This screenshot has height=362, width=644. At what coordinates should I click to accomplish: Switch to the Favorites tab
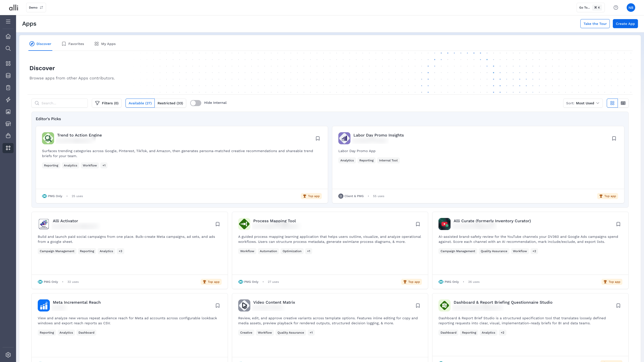(73, 44)
